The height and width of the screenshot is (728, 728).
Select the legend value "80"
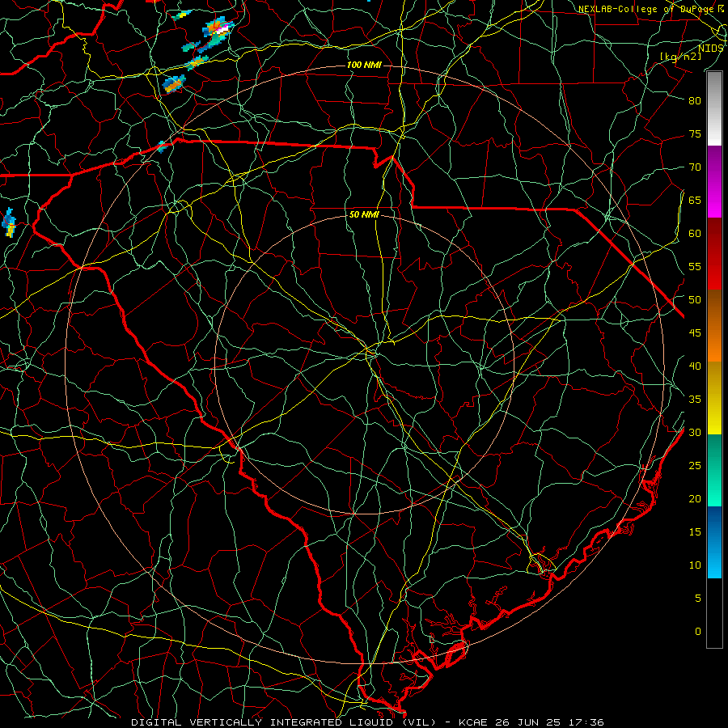tap(695, 101)
